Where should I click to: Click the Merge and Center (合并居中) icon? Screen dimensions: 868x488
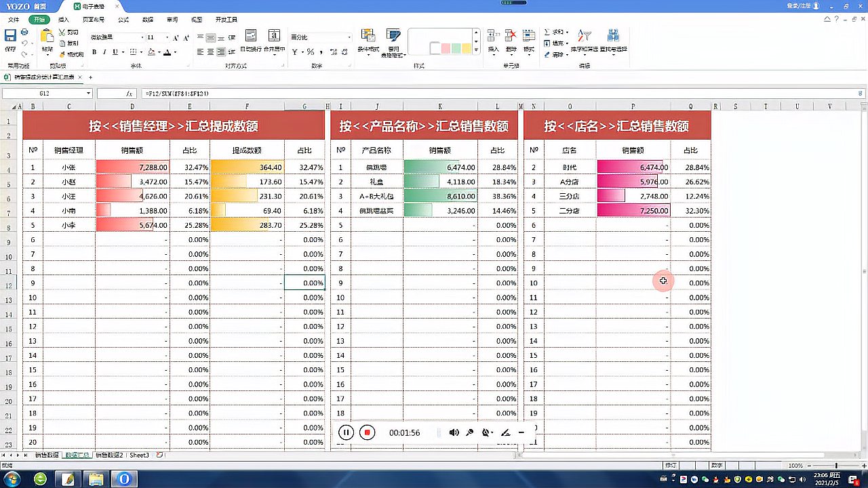(x=274, y=36)
